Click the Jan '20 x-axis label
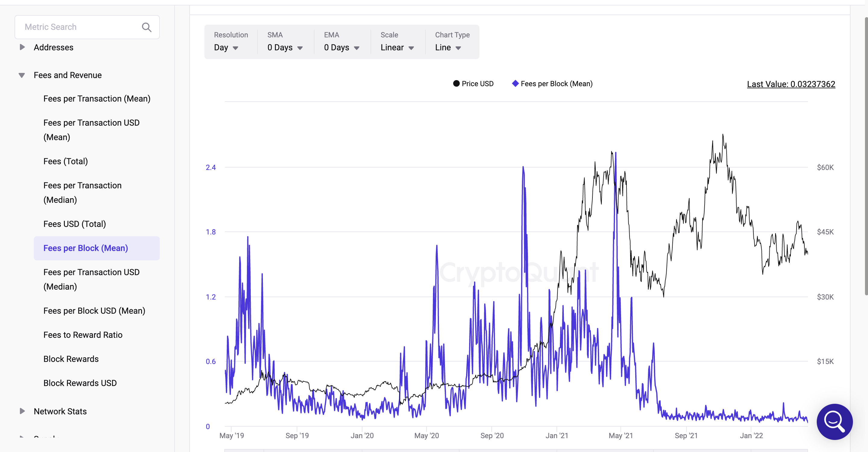 click(362, 435)
